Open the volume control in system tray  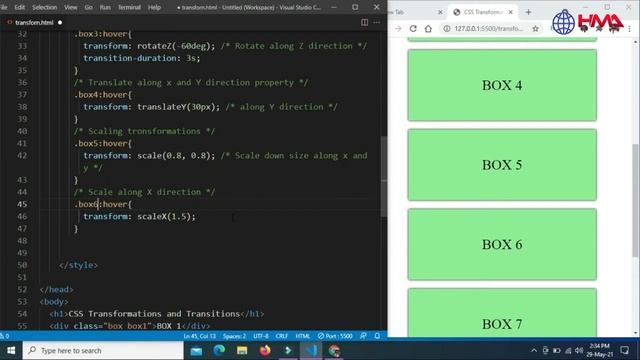coord(579,351)
